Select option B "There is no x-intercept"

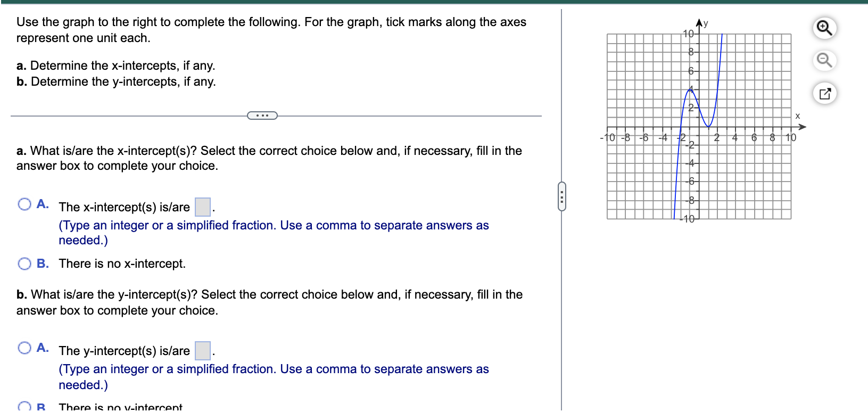pyautogui.click(x=24, y=263)
